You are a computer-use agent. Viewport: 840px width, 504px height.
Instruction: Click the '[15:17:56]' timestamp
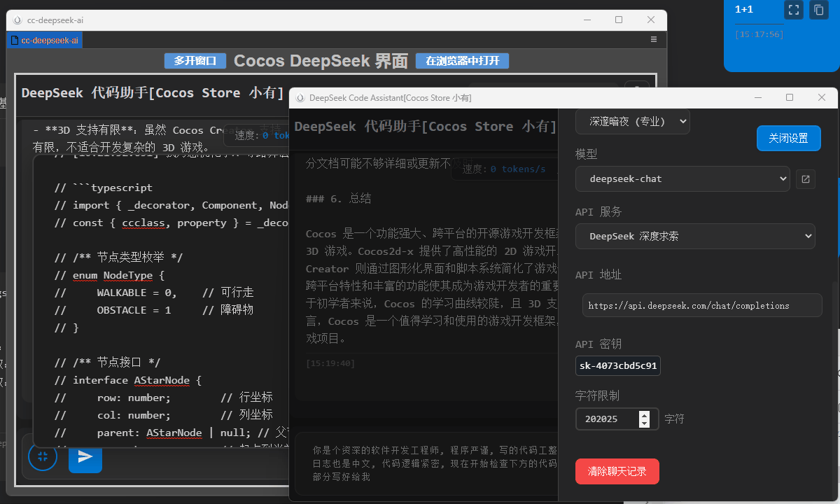[x=759, y=34]
